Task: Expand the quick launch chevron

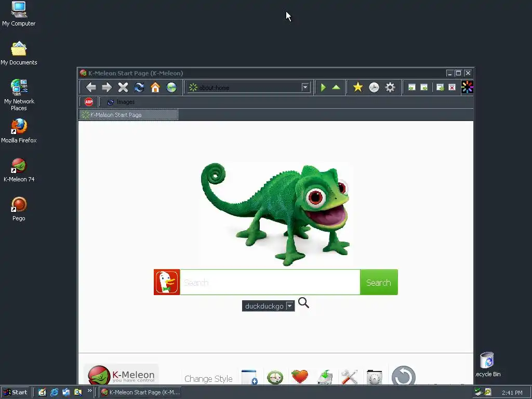Action: [x=89, y=391]
